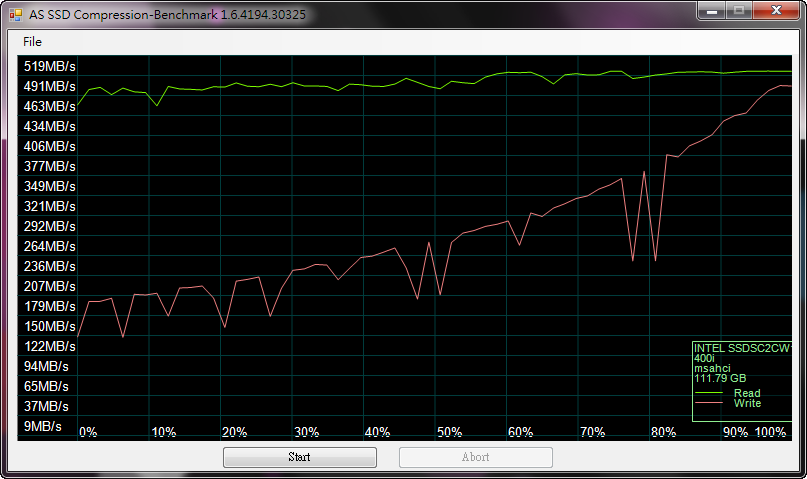Maximize the Compression-Benchmark window
Screen dimensions: 807x479
[739, 12]
